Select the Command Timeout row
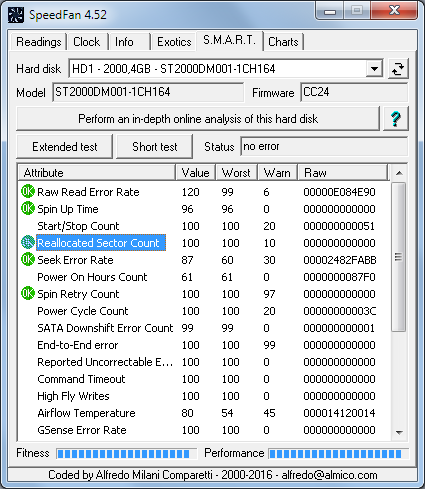The width and height of the screenshot is (425, 489). pos(204,379)
